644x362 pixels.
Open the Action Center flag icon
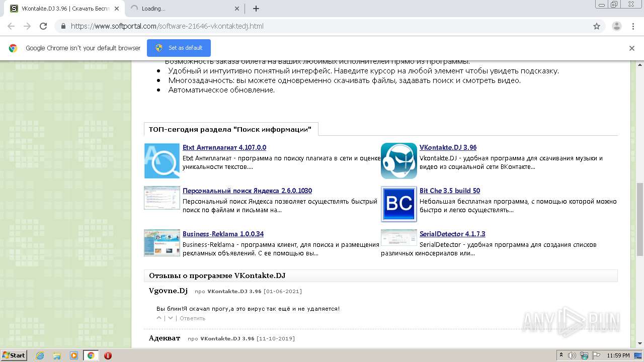[x=596, y=355]
